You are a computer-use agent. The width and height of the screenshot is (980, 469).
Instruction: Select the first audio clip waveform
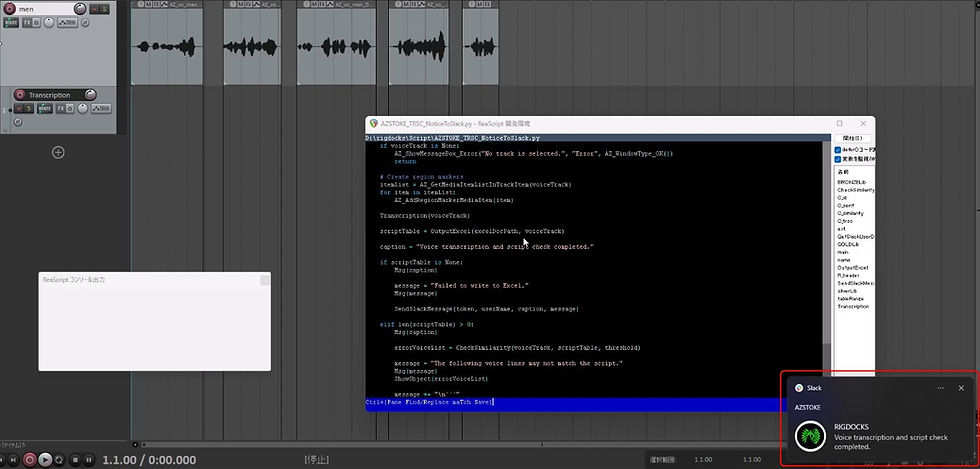click(166, 46)
